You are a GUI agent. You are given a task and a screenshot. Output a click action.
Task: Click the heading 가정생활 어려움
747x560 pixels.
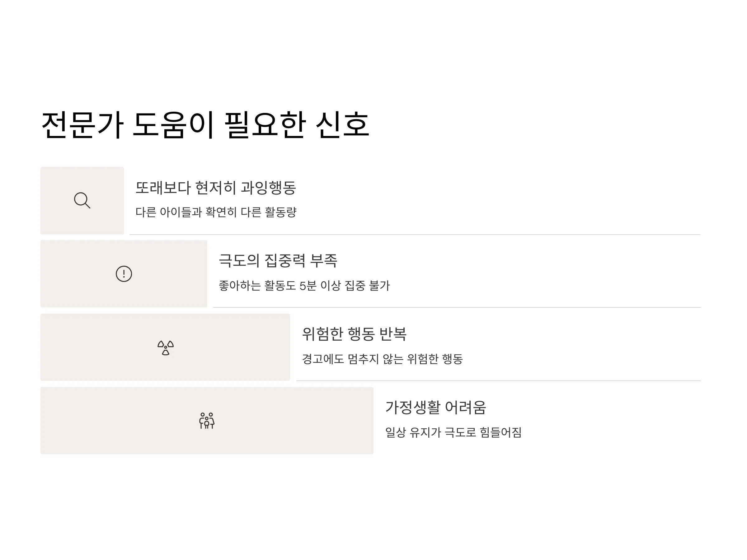click(x=436, y=408)
